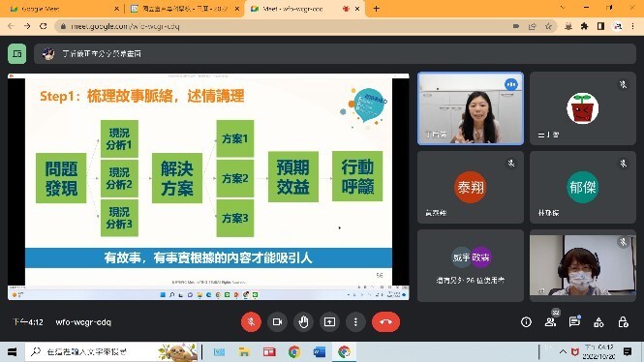
Task: Click the shared slide presentation area
Action: pyautogui.click(x=208, y=187)
